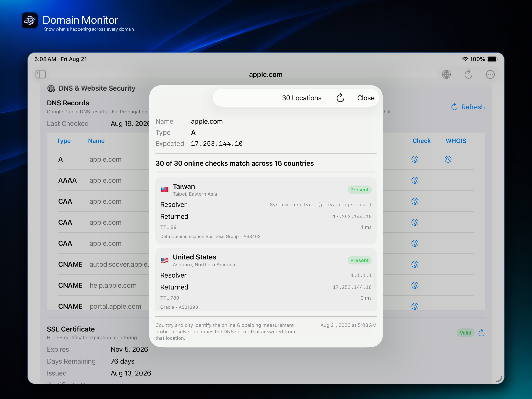Select the portal.apple.com name cell

click(115, 306)
